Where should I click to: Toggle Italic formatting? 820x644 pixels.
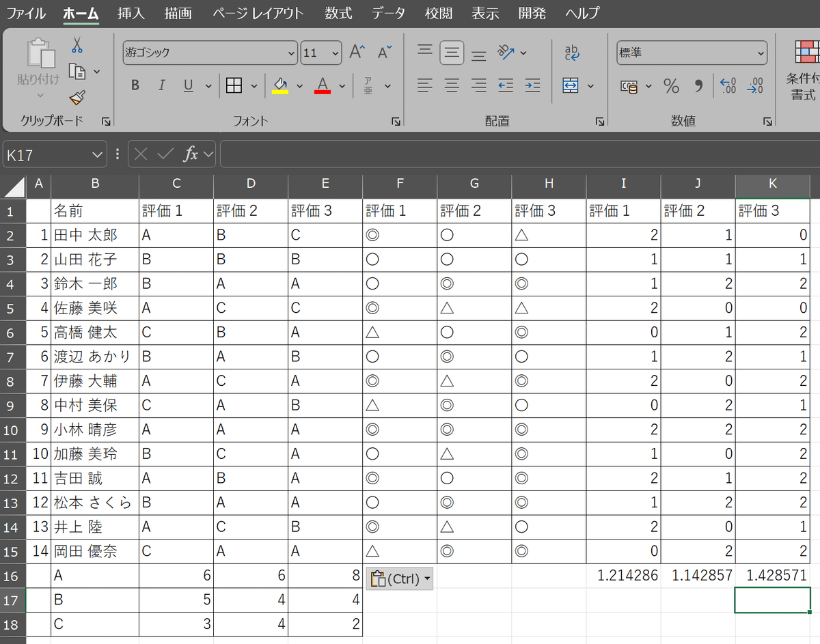point(162,85)
